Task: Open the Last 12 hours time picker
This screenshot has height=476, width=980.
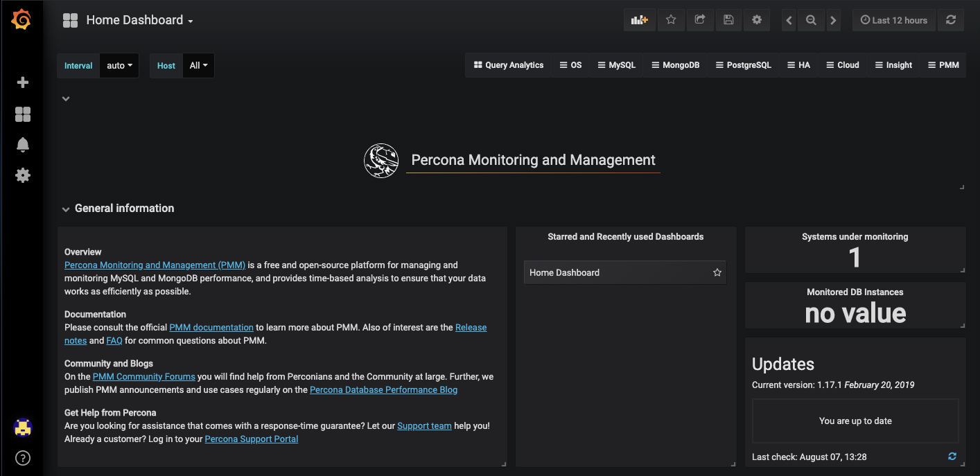Action: click(x=894, y=20)
